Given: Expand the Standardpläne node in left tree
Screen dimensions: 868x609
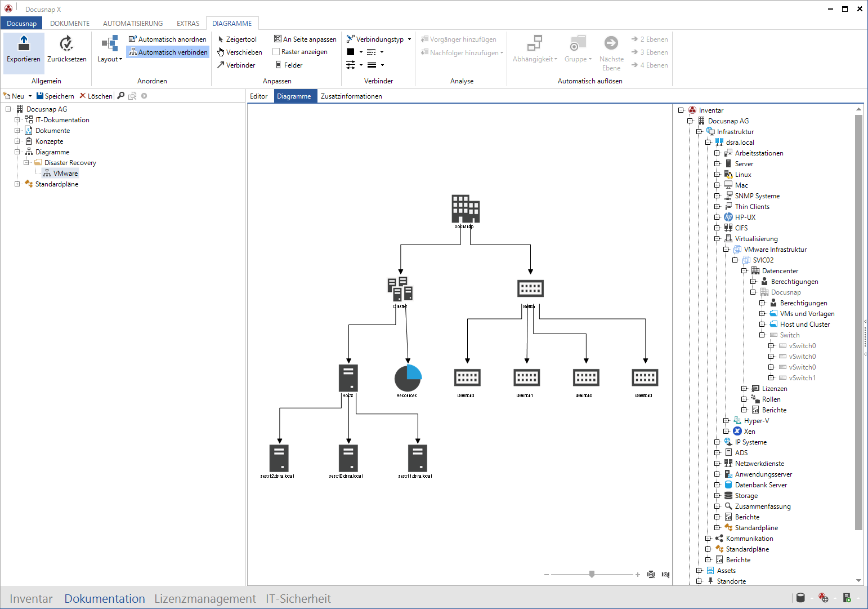Looking at the screenshot, I should click(17, 184).
